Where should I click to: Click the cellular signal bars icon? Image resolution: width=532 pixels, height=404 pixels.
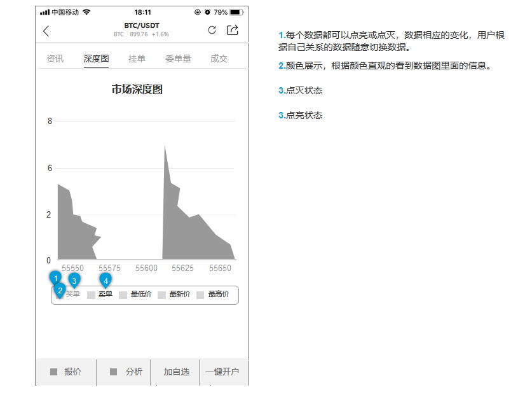[x=44, y=13]
